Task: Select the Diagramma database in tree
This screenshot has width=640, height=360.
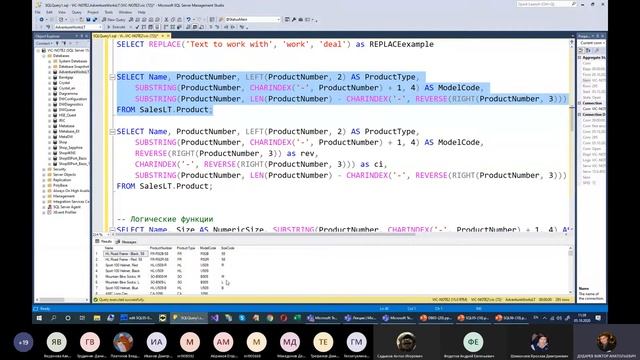Action: click(x=68, y=93)
